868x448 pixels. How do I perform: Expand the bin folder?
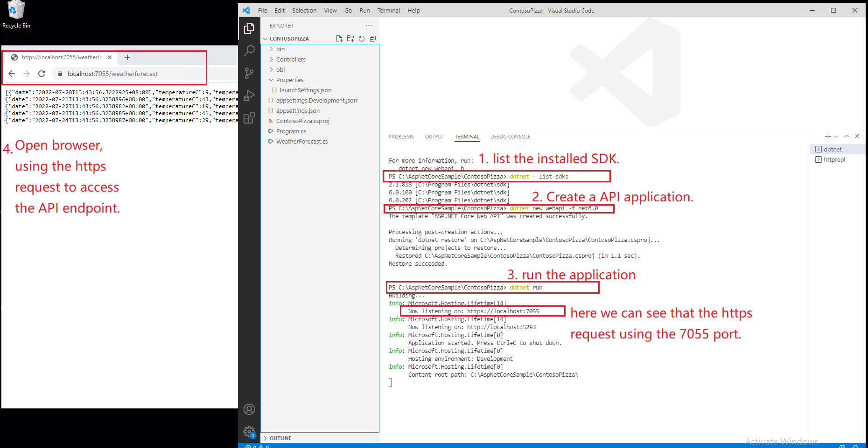(280, 49)
